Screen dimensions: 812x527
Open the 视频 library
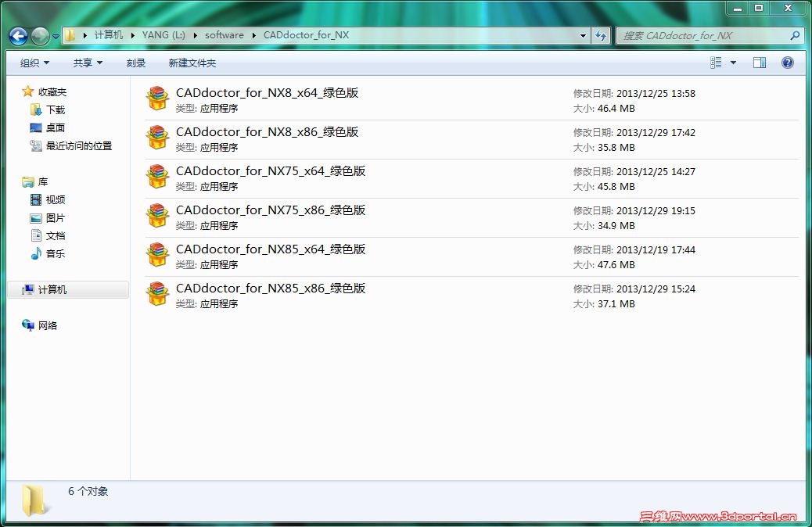click(x=56, y=200)
